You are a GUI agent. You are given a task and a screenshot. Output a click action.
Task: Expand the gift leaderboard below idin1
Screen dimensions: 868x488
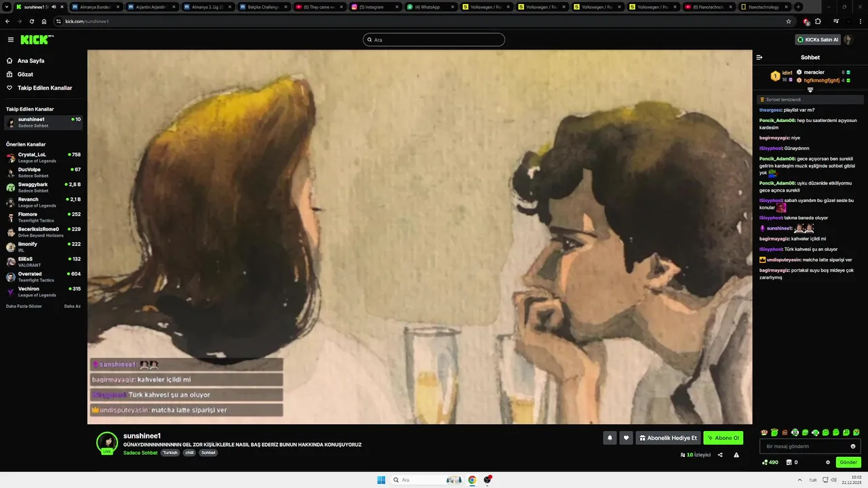pyautogui.click(x=810, y=89)
